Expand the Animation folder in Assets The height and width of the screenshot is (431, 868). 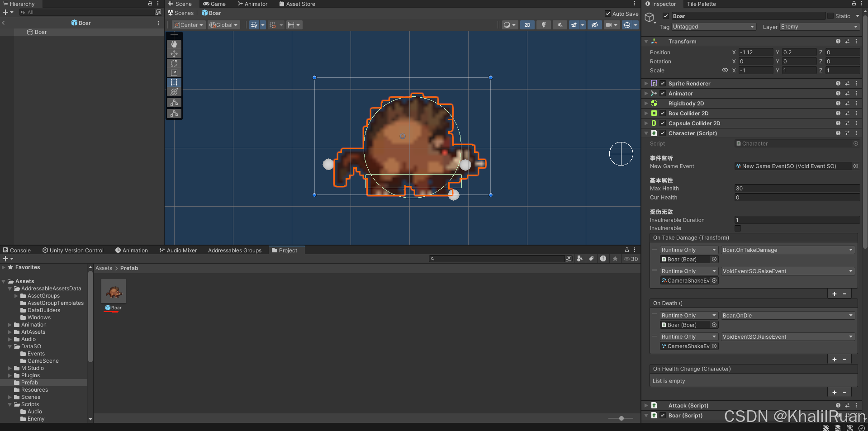10,325
